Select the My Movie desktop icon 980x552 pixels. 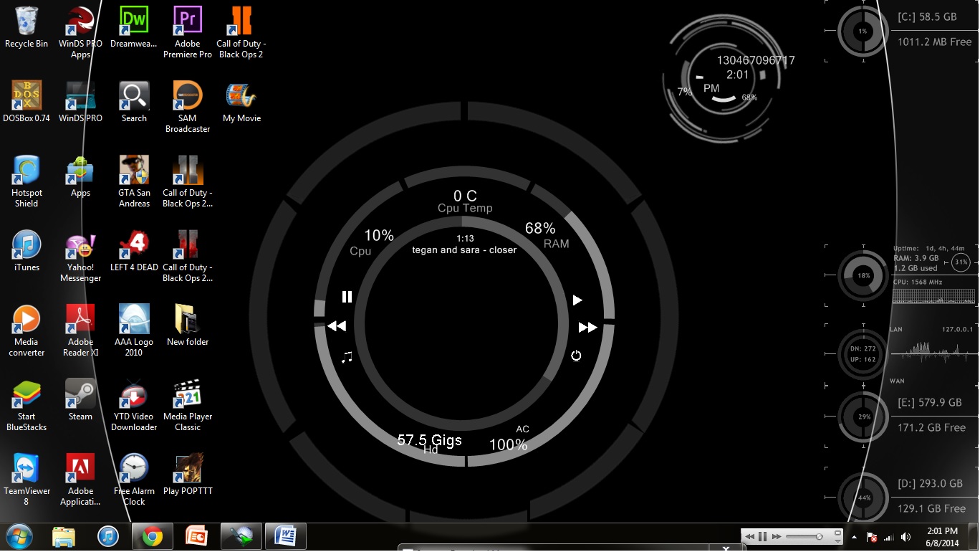coord(241,103)
